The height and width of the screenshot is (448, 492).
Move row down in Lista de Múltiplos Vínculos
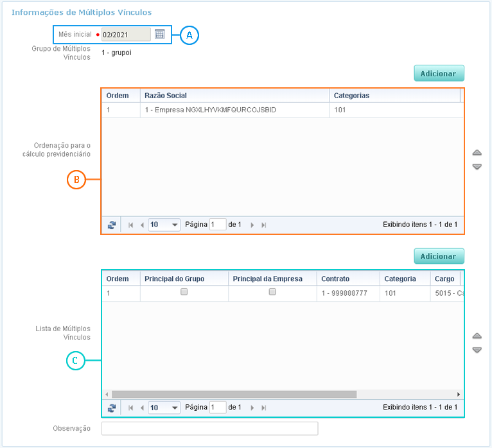point(477,350)
